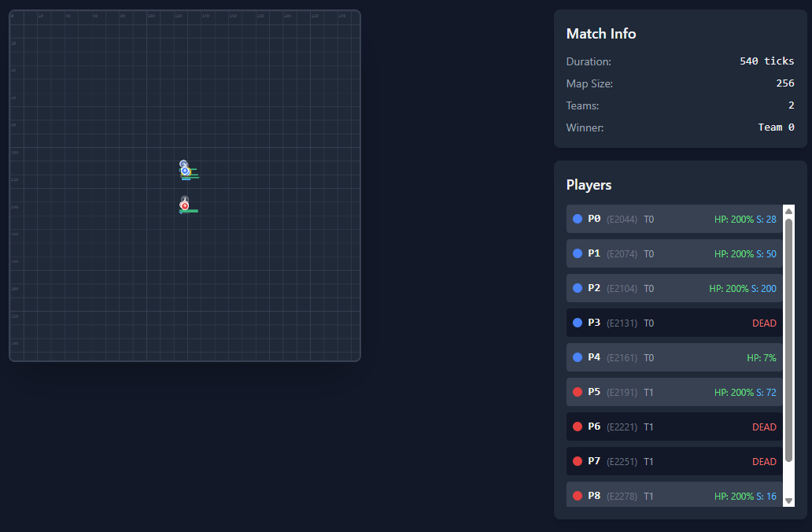Viewport: 812px width, 532px height.
Task: Click the red team dot beside P8
Action: click(x=578, y=496)
